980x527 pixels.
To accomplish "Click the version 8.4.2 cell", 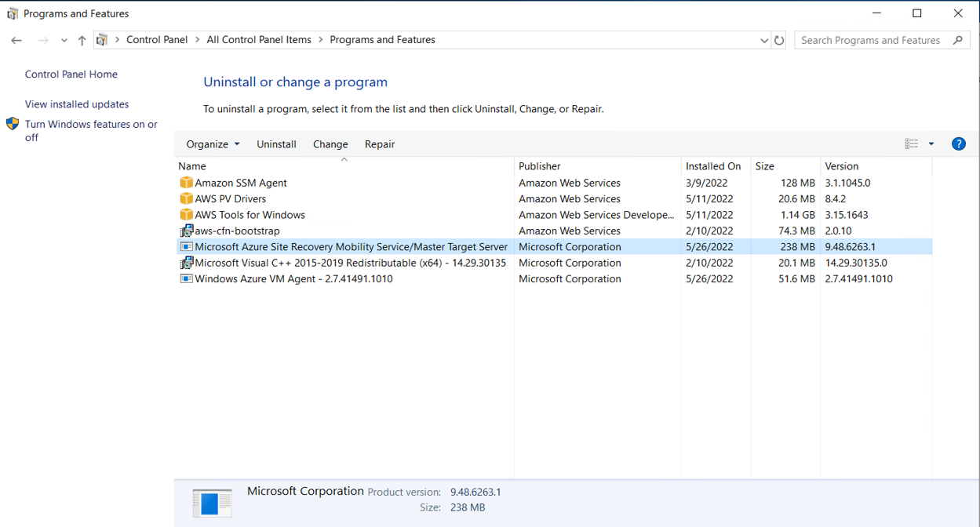I will point(836,198).
